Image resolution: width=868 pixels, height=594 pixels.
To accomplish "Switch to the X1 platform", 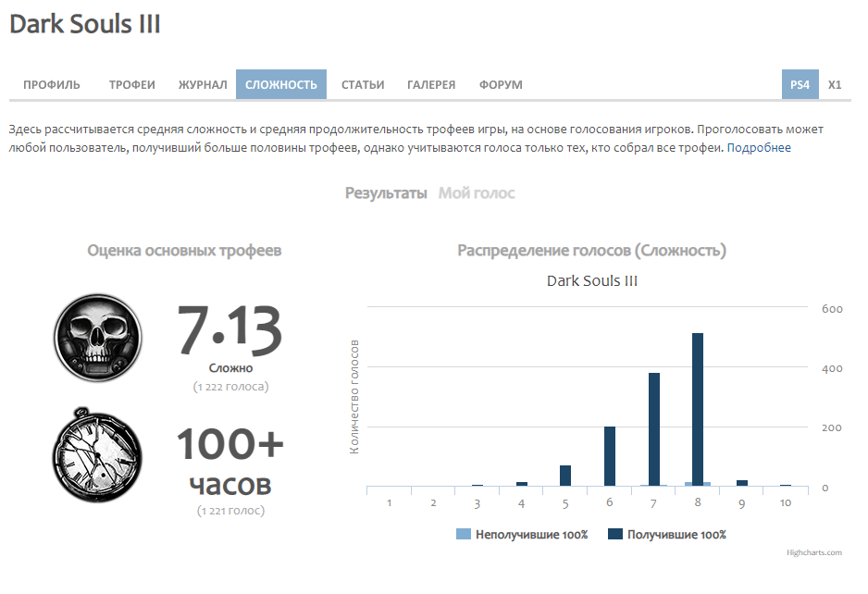I will [x=835, y=84].
